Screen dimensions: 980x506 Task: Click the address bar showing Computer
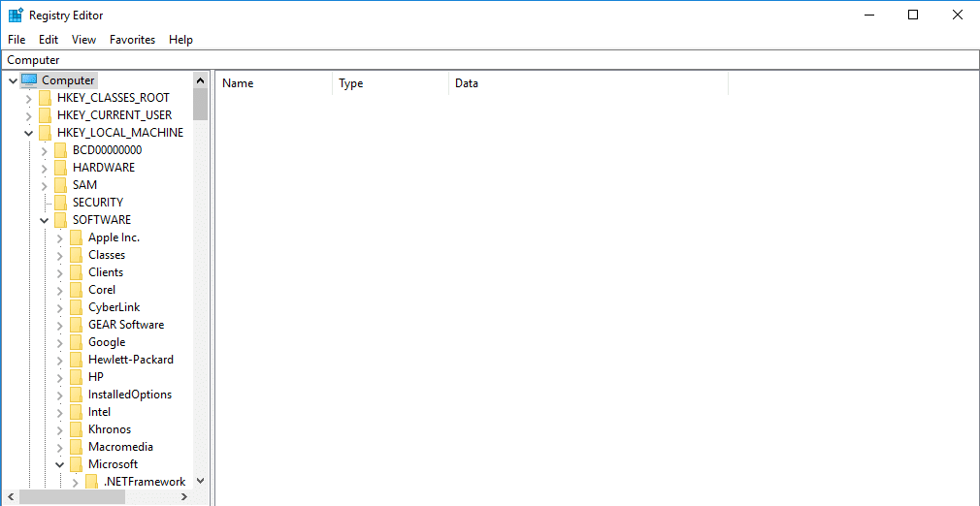click(x=490, y=60)
